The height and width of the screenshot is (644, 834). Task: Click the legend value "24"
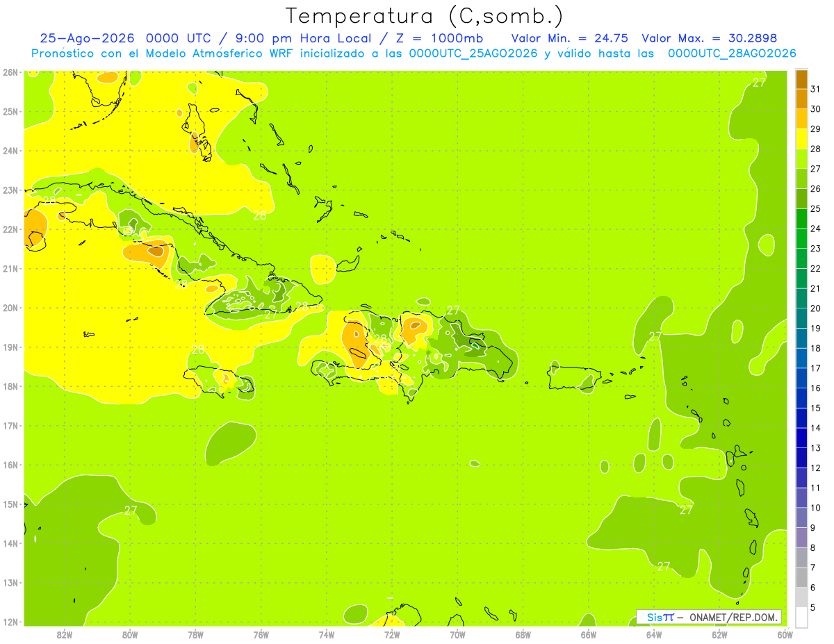(816, 229)
